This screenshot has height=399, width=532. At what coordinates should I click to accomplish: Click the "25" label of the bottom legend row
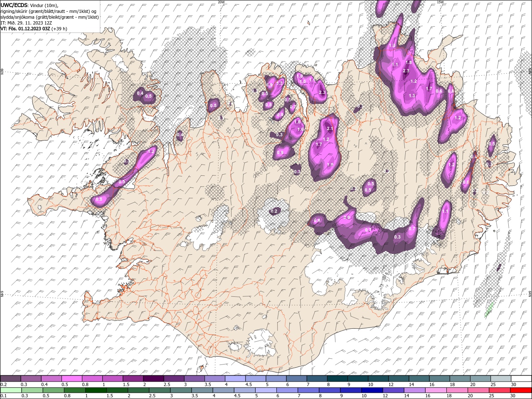492,396
